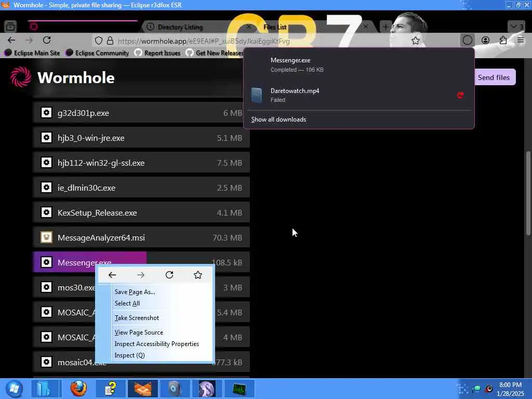This screenshot has height=399, width=532.
Task: Open the account profile icon
Action: coord(486,41)
